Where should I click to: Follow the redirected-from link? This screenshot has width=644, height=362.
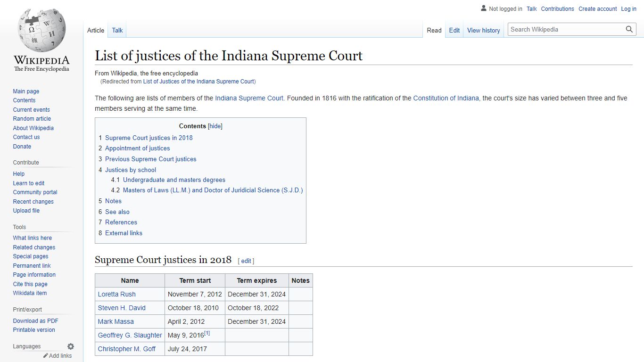198,82
